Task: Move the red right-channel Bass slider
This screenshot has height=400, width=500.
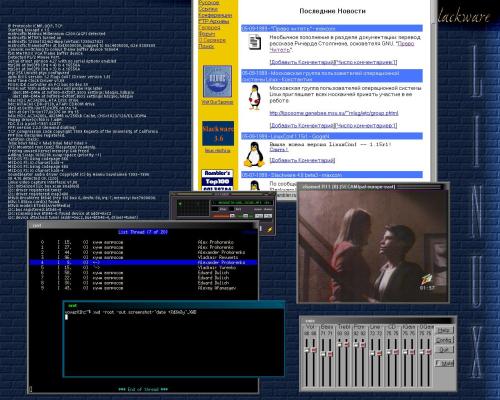Action: pos(330,354)
